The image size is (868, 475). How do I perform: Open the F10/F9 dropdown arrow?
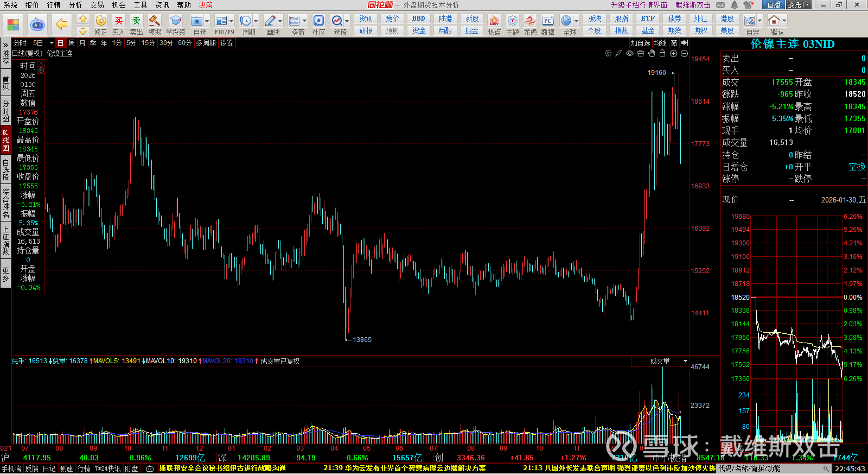click(x=232, y=21)
